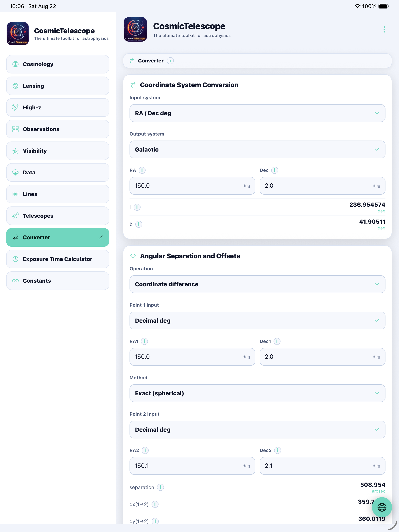399x532 pixels.
Task: Open the Exposure Time Calculator
Action: tap(58, 259)
